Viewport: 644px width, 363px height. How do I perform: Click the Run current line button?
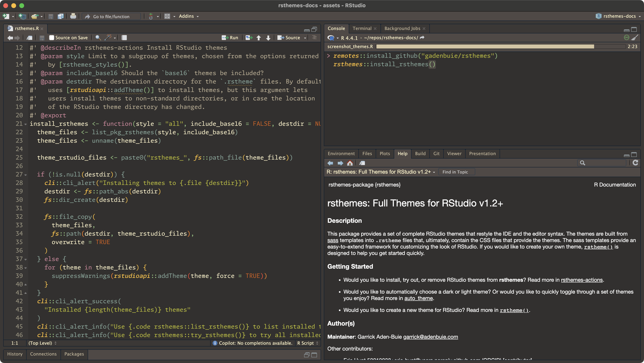pyautogui.click(x=230, y=37)
